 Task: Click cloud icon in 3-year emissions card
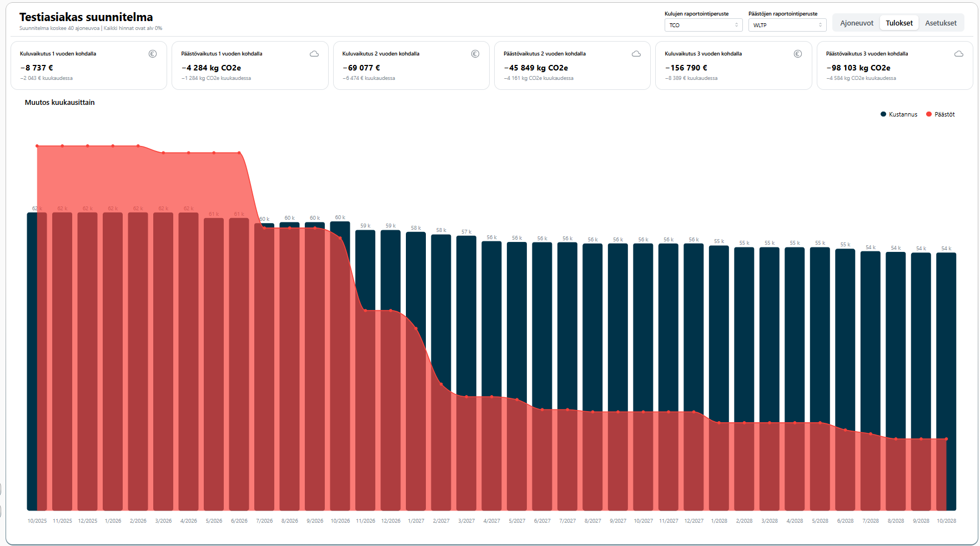(959, 54)
